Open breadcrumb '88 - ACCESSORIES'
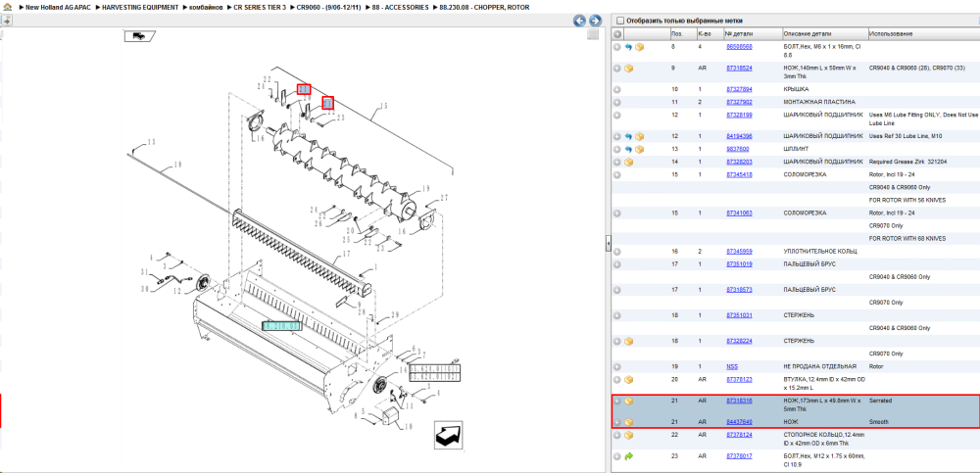The height and width of the screenshot is (473, 980). click(x=400, y=7)
